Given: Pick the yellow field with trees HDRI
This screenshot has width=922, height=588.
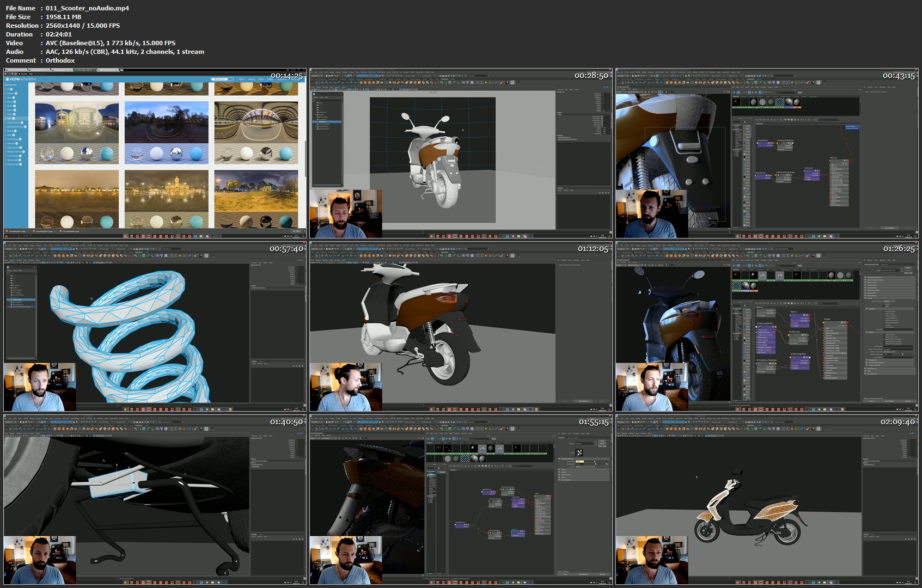Looking at the screenshot, I should click(x=256, y=199).
